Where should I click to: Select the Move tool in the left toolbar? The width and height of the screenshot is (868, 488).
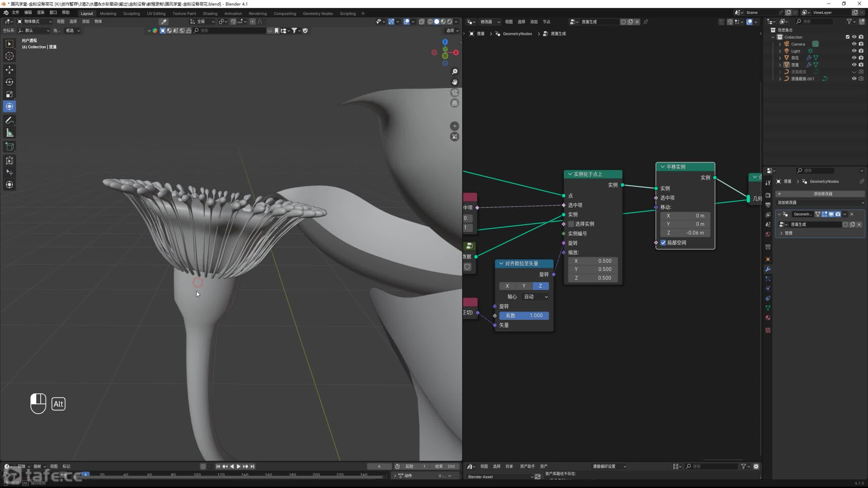point(9,70)
